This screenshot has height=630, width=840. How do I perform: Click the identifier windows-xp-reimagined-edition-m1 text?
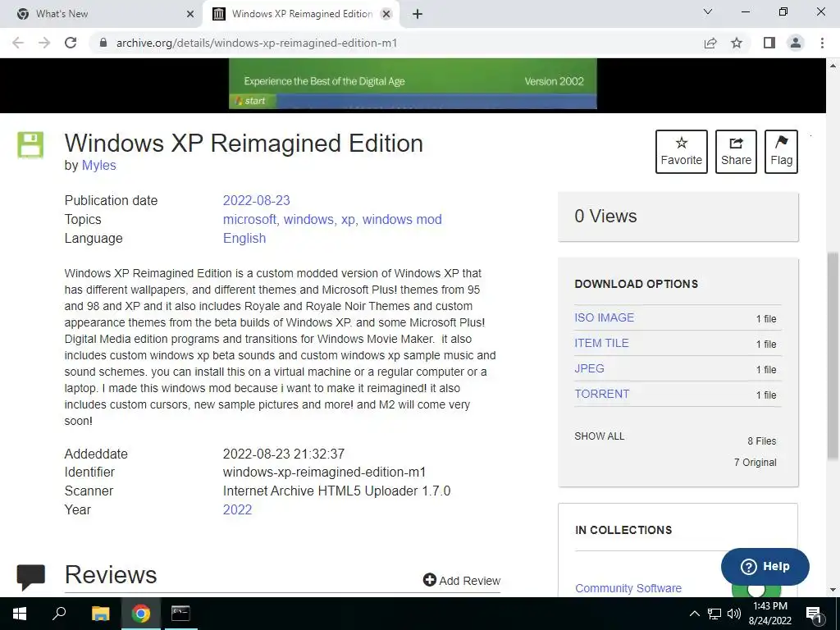pos(324,472)
